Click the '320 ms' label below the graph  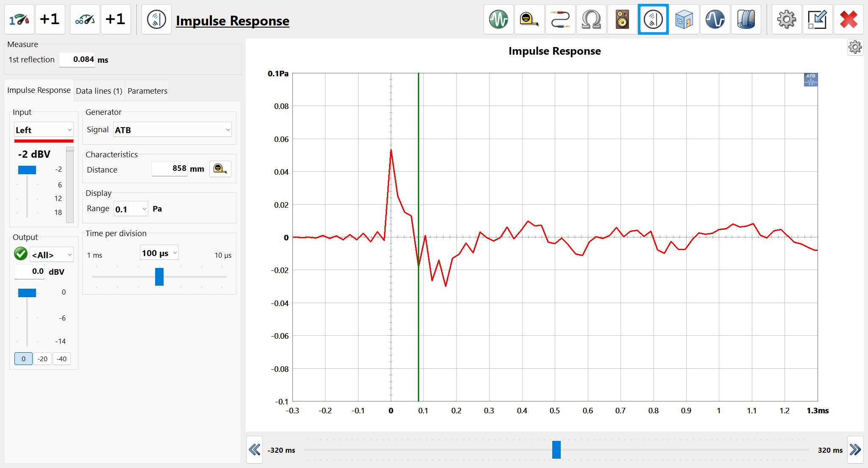(830, 450)
